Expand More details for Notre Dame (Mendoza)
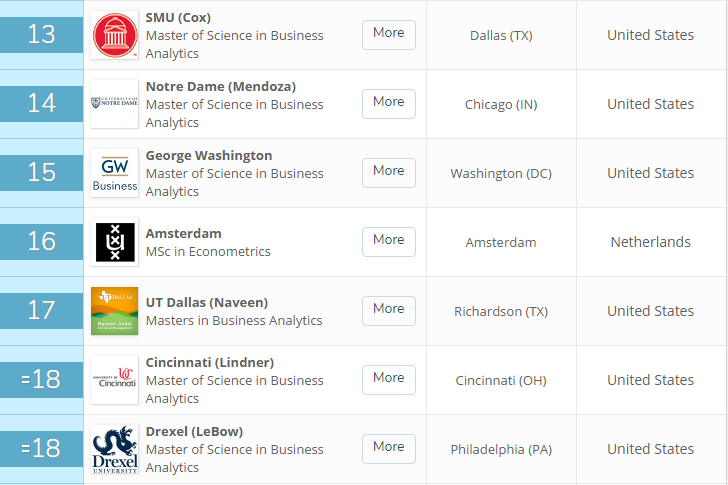Image resolution: width=728 pixels, height=485 pixels. pyautogui.click(x=388, y=103)
